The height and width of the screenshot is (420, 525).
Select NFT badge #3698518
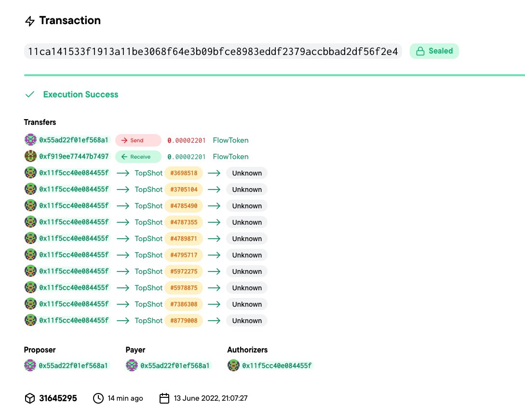point(184,173)
